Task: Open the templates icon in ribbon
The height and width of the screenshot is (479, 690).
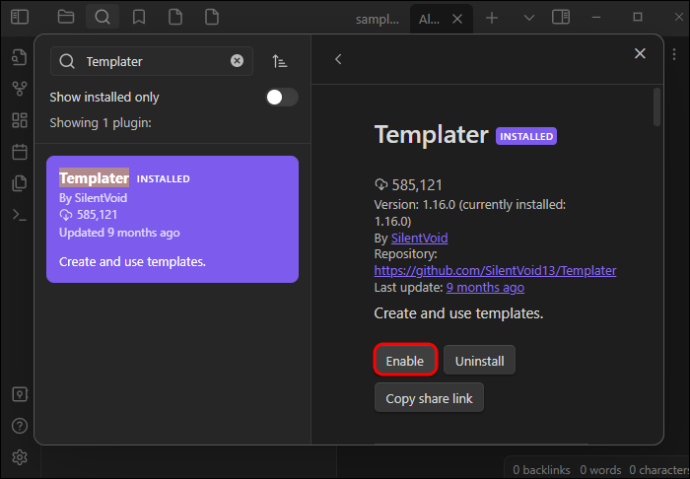Action: (x=19, y=183)
